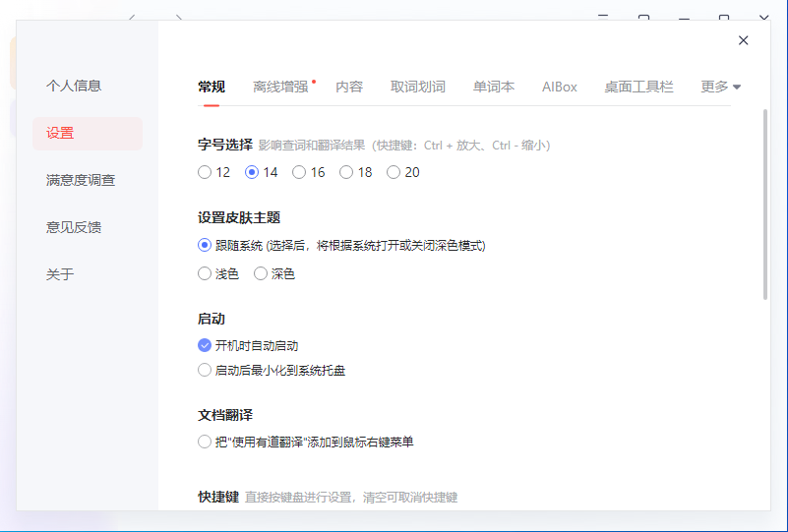
Task: Switch to the 单词本 tab
Action: click(x=494, y=87)
